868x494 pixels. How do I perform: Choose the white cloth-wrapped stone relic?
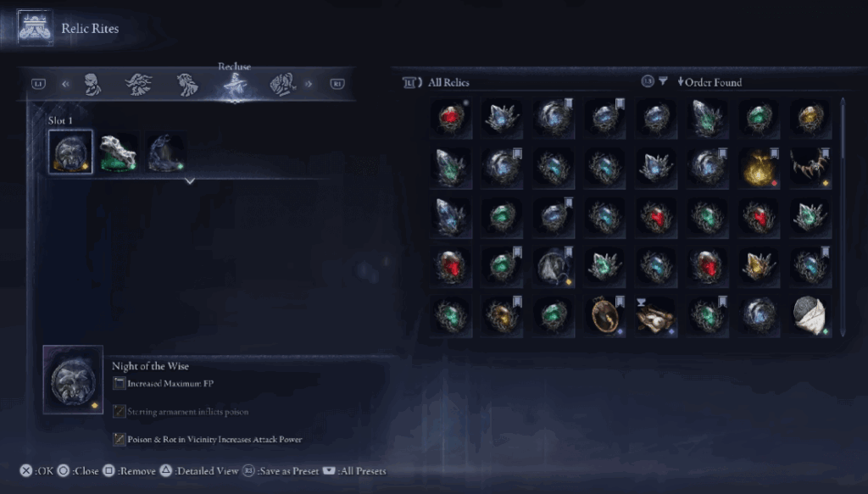[x=810, y=316]
